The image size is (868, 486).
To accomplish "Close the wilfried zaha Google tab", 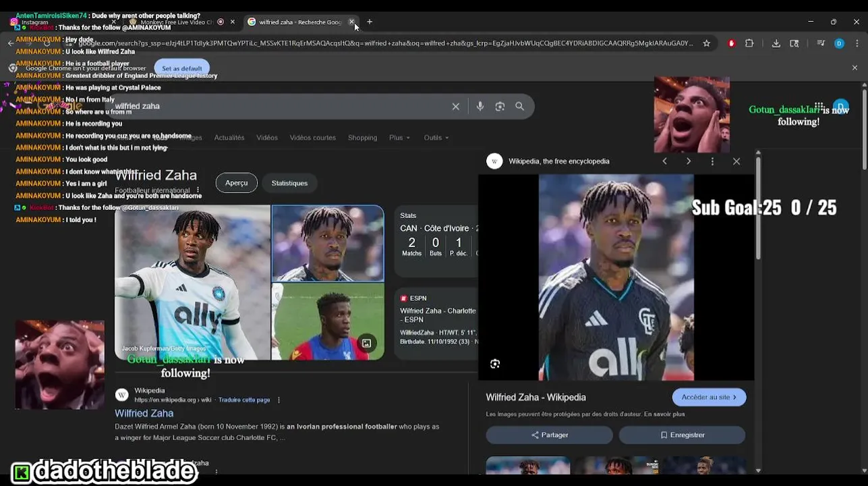I will tap(351, 22).
